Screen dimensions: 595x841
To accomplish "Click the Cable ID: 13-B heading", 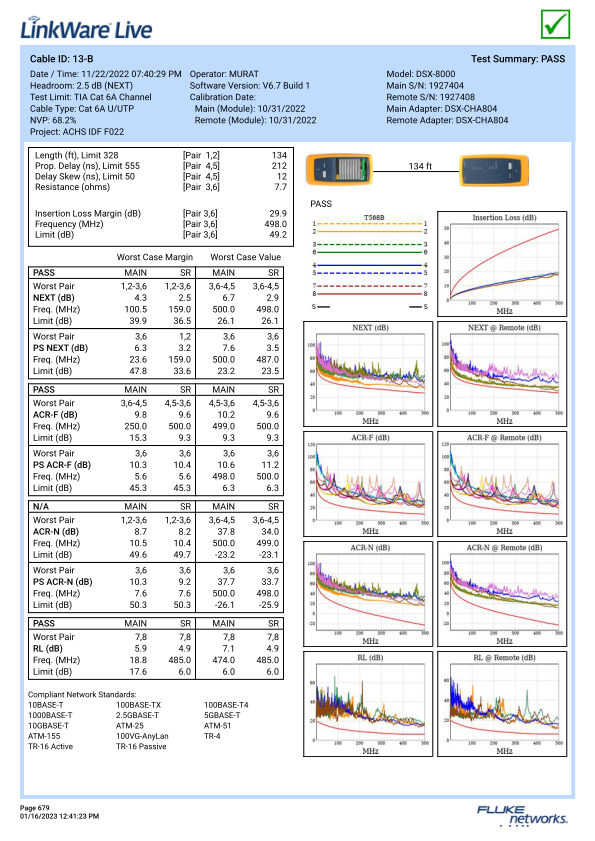I will coord(62,59).
